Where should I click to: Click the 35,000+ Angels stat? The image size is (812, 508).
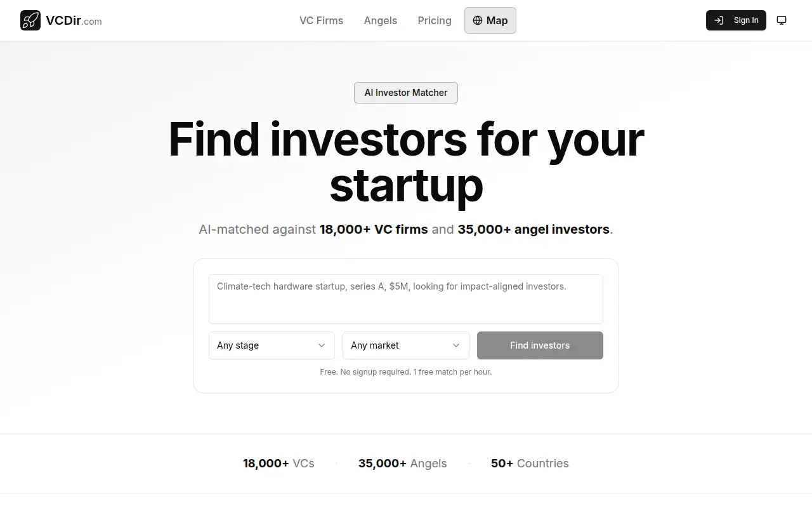402,464
